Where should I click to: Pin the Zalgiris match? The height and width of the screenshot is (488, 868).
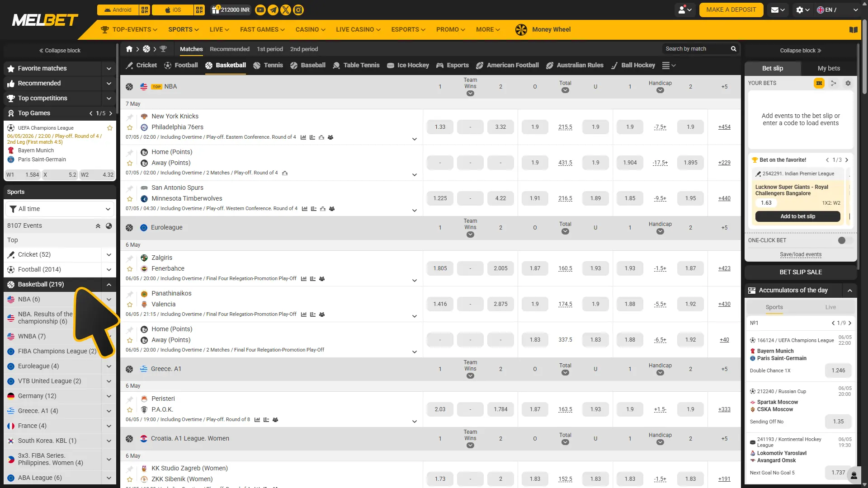click(130, 258)
